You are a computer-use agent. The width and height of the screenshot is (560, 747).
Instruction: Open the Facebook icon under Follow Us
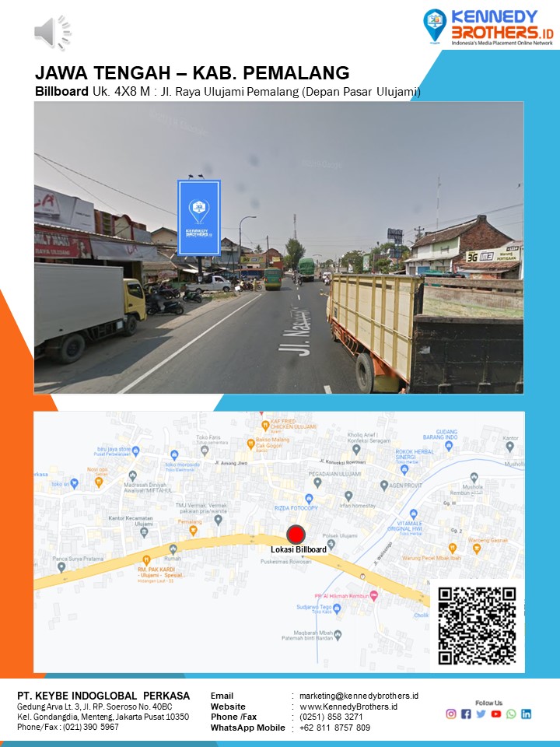pyautogui.click(x=466, y=714)
